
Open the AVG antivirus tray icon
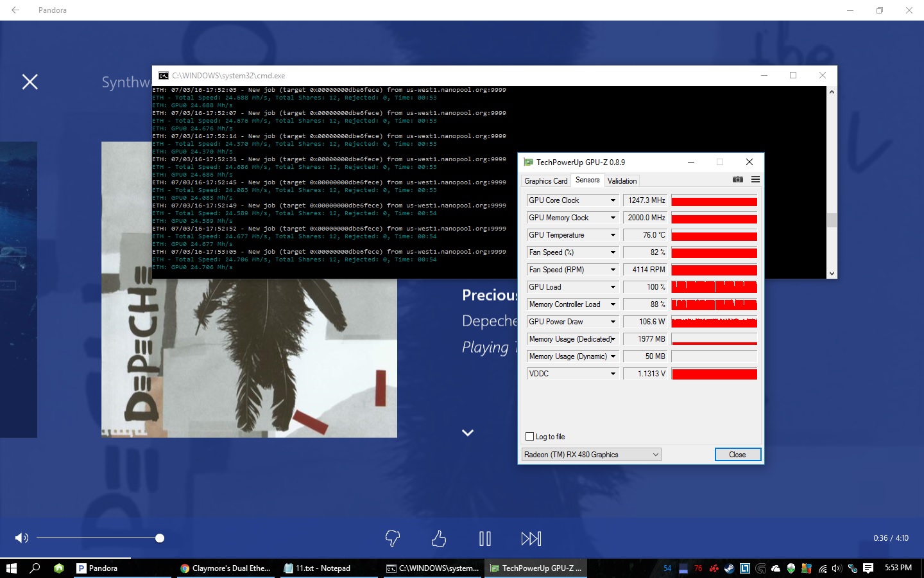click(x=807, y=568)
